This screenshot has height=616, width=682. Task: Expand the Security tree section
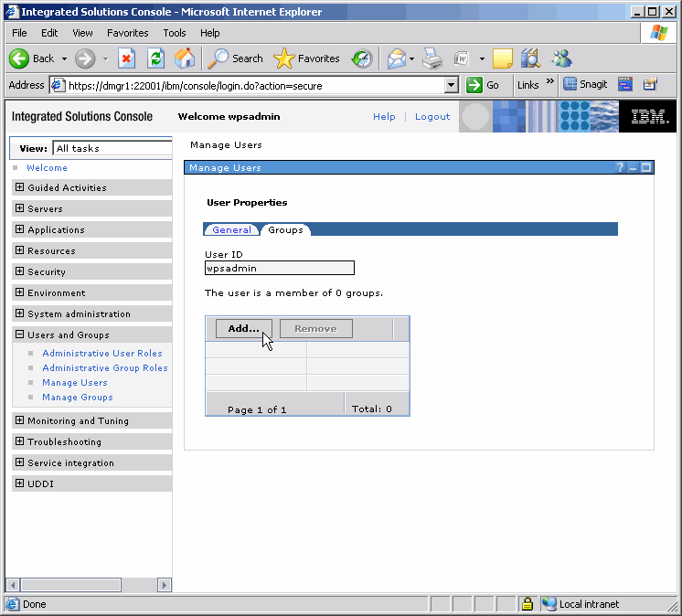pyautogui.click(x=20, y=271)
